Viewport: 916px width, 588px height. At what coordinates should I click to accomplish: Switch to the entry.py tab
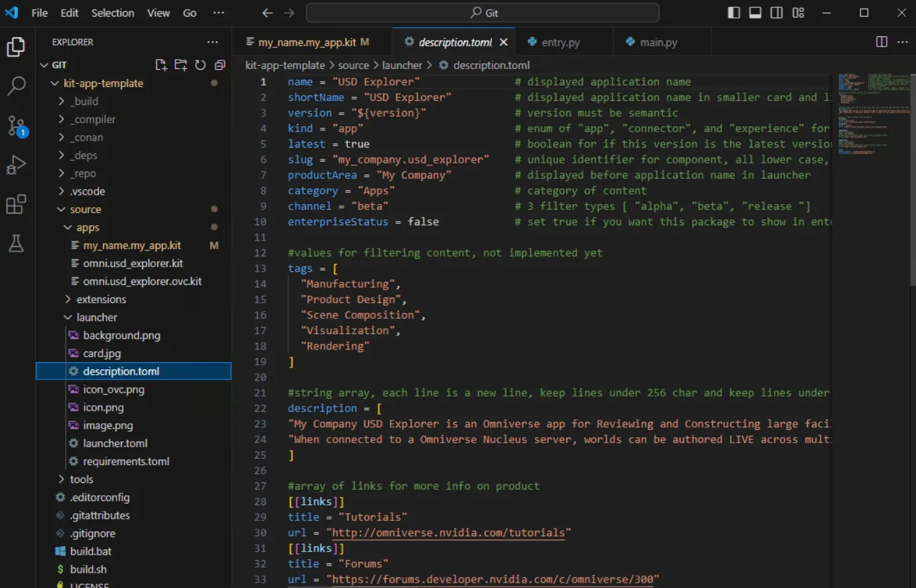click(560, 42)
